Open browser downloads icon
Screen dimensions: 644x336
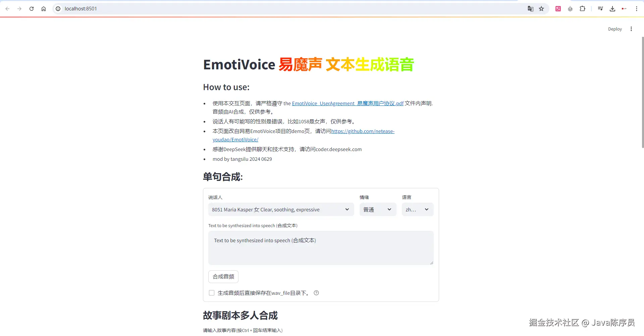(612, 9)
